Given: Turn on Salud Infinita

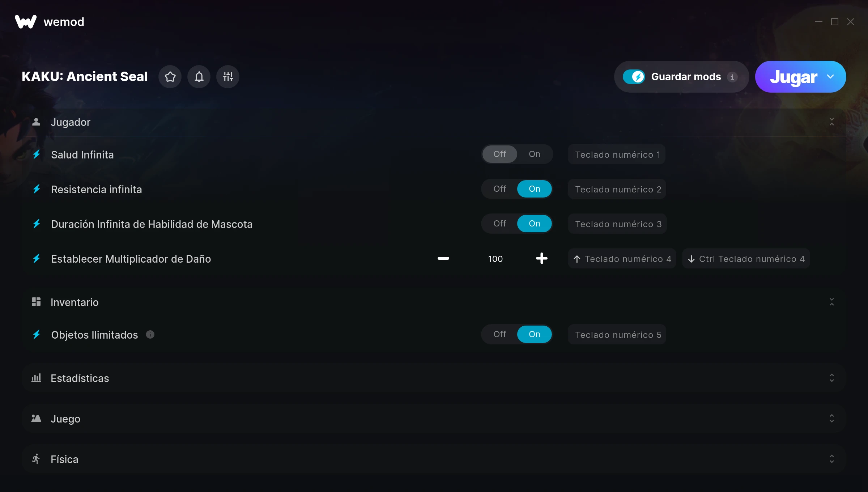Looking at the screenshot, I should pyautogui.click(x=534, y=154).
